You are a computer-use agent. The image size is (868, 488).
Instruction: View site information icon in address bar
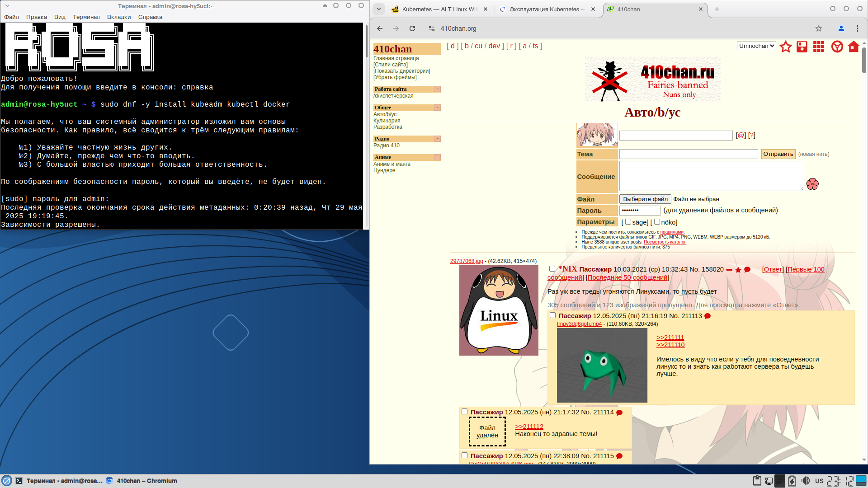432,28
